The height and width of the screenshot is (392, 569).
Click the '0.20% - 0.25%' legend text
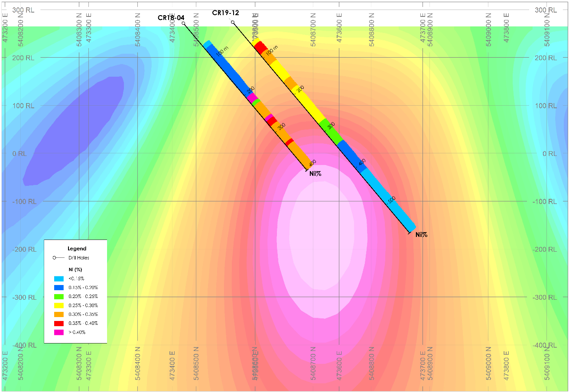tap(84, 296)
